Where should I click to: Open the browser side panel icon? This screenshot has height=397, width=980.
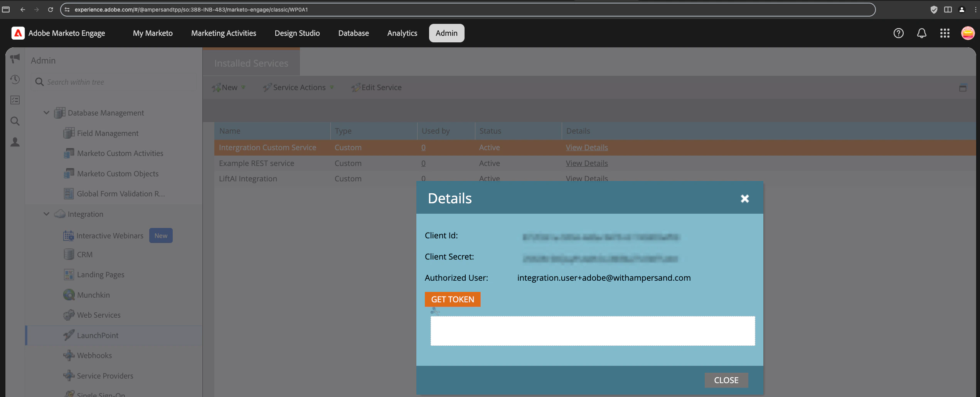pyautogui.click(x=948, y=10)
